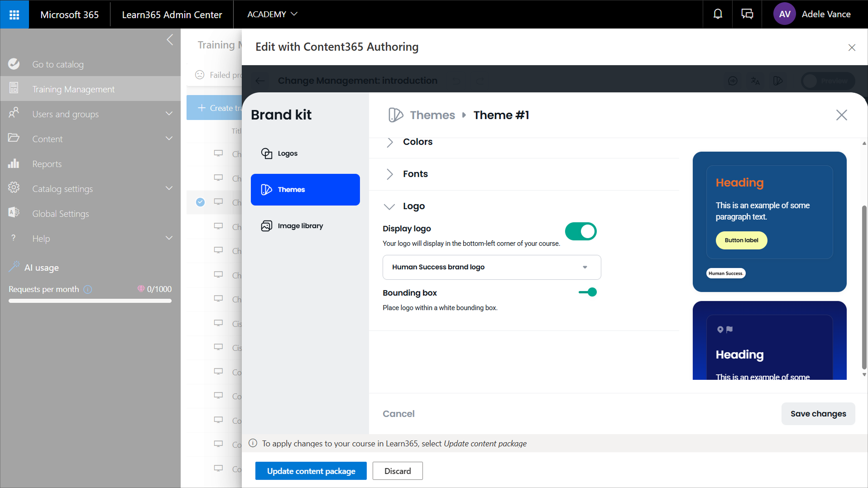Disable the Bounding box switch
Screen dimensions: 868x488
point(588,292)
